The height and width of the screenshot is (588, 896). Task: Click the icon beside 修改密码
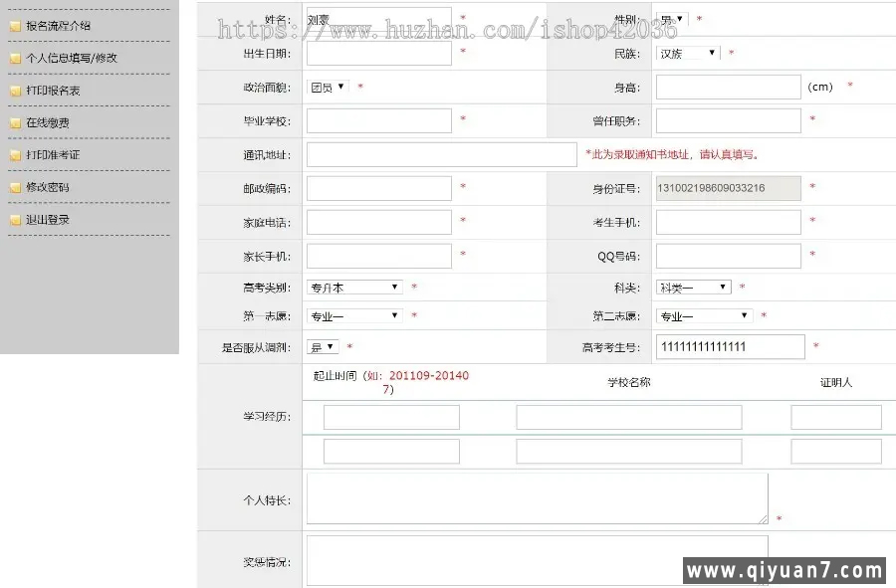point(15,188)
